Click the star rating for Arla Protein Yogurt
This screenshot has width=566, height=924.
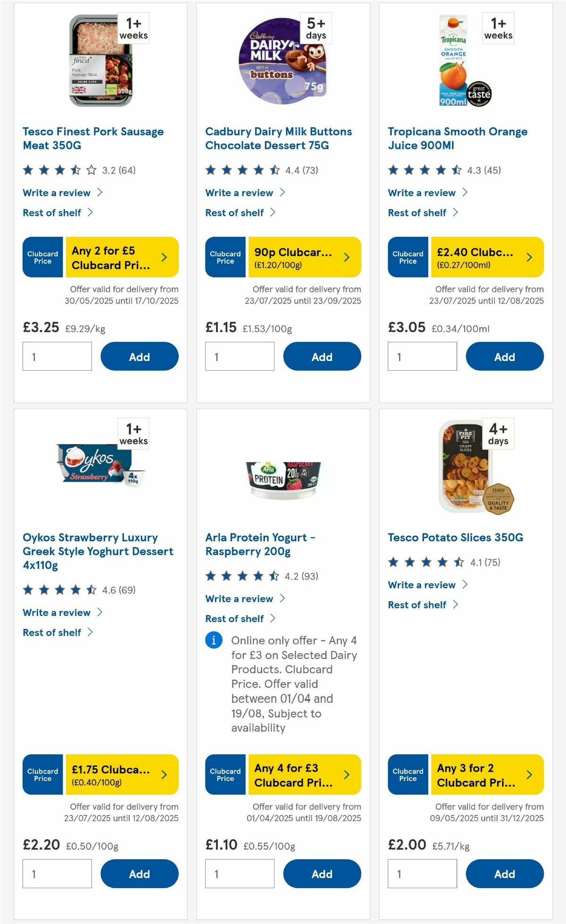tap(241, 576)
